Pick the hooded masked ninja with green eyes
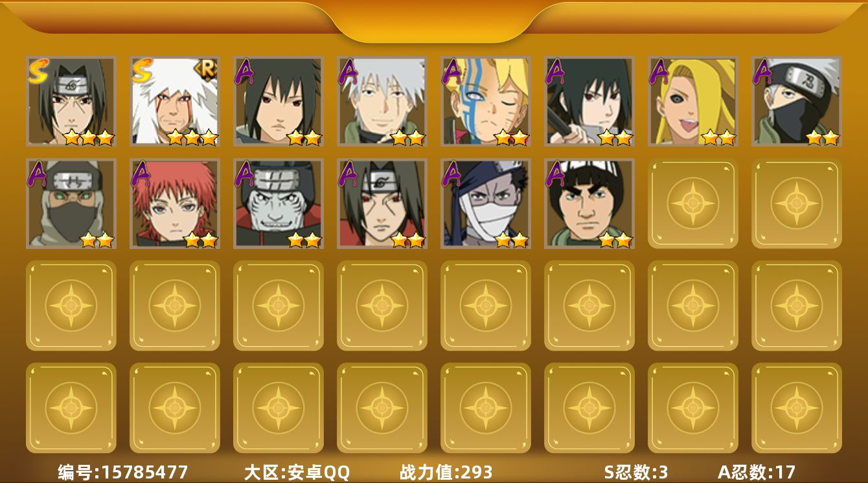 click(71, 204)
